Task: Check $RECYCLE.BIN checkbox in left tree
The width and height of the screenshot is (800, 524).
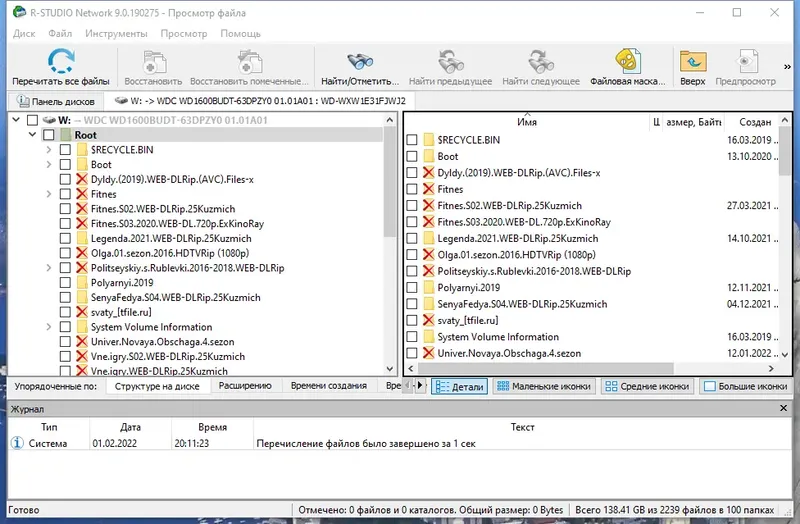Action: click(65, 149)
